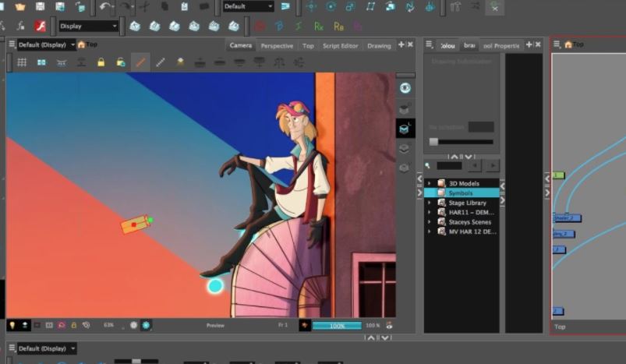Toggle the grid icon in Camera toolbar
This screenshot has width=626, height=364.
22,62
